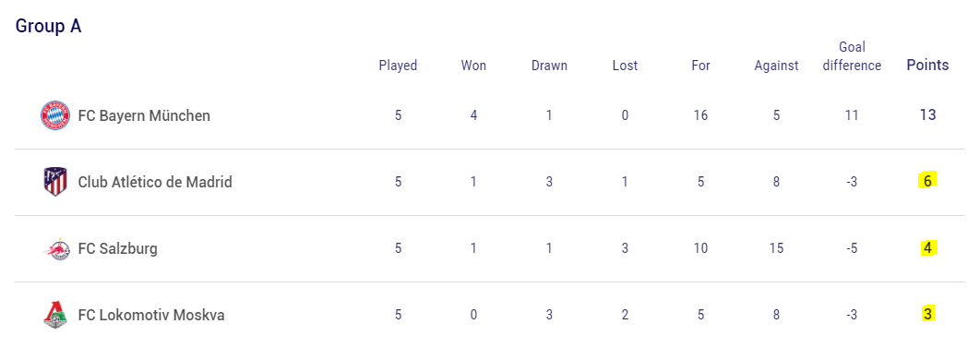This screenshot has width=980, height=360.
Task: Click the Lokomotiv Moskva club crest
Action: (55, 315)
